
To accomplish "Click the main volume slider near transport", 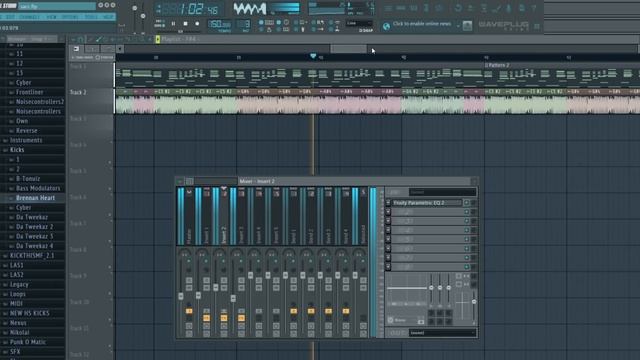I will tap(135, 8).
